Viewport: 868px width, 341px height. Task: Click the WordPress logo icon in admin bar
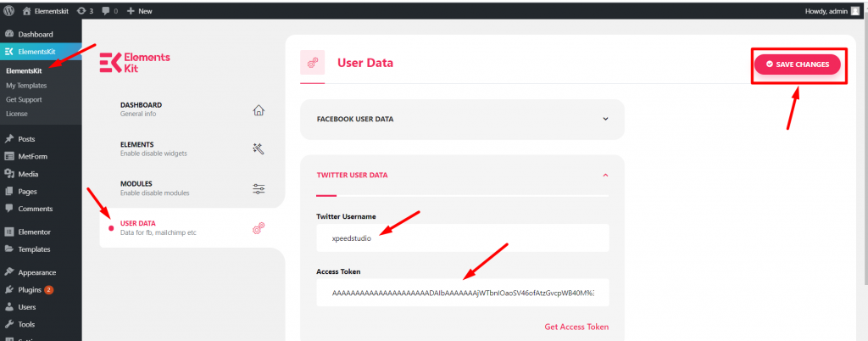(x=8, y=10)
